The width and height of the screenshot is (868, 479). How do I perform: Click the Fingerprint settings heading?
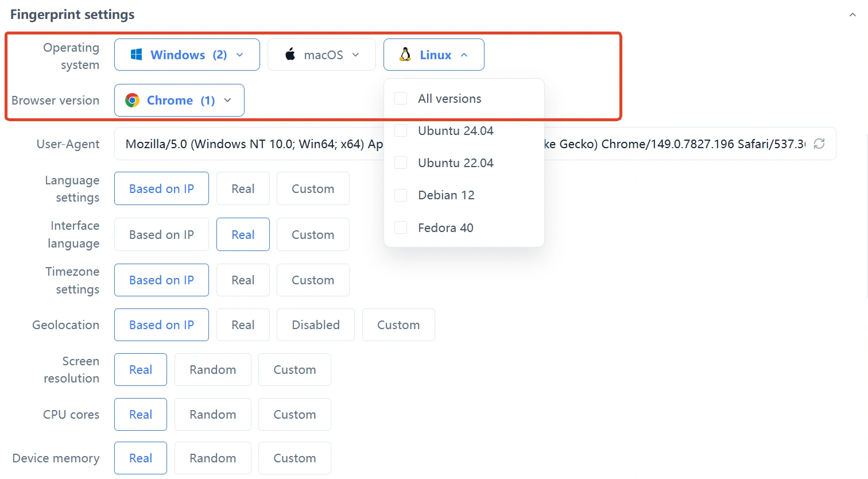click(72, 14)
